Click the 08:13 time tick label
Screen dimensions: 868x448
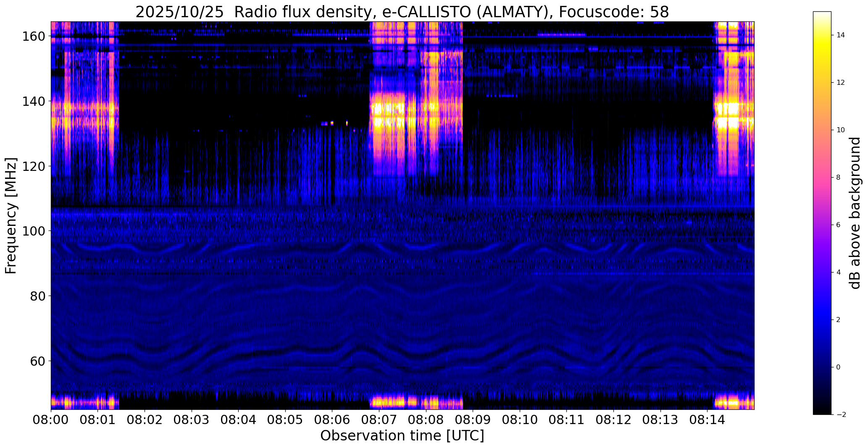pos(660,419)
